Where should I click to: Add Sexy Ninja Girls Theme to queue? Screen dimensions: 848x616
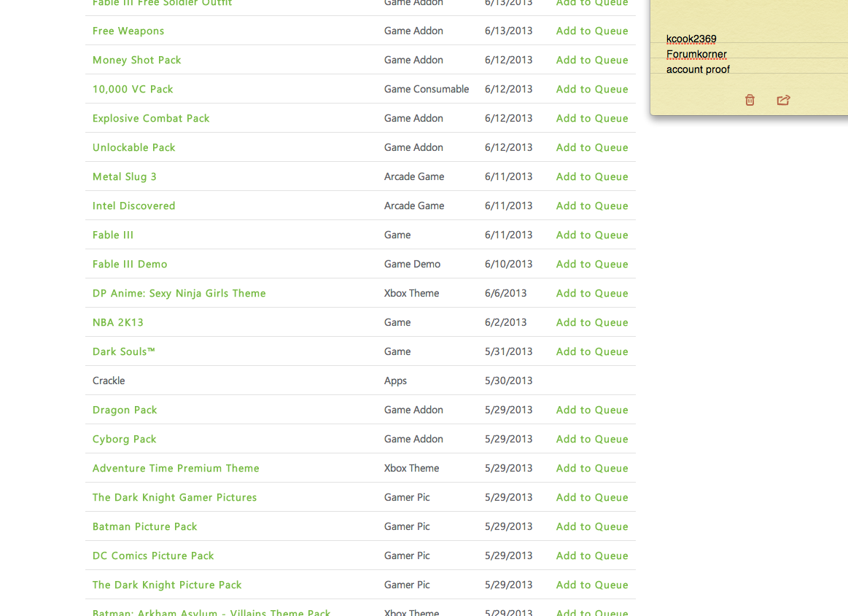(x=592, y=294)
